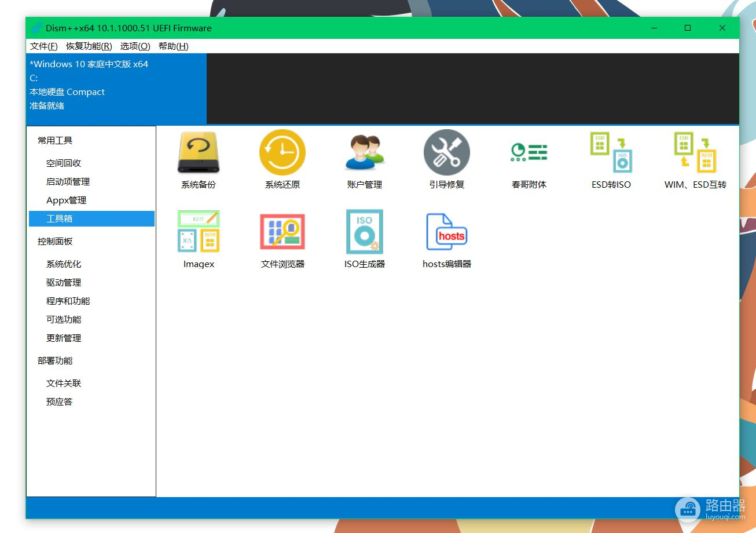Open 账户管理 account management icon

365,153
